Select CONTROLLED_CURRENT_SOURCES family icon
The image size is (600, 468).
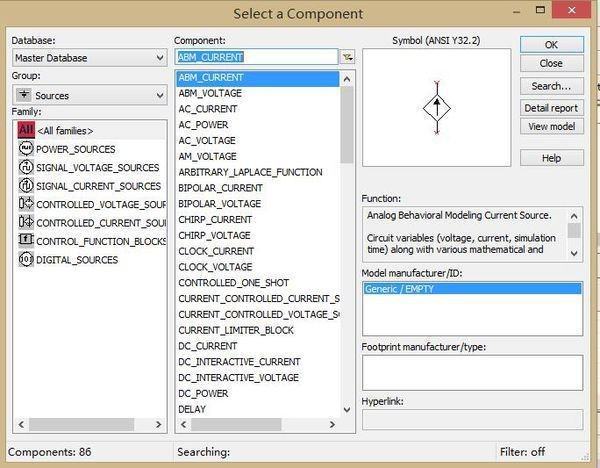tap(26, 222)
